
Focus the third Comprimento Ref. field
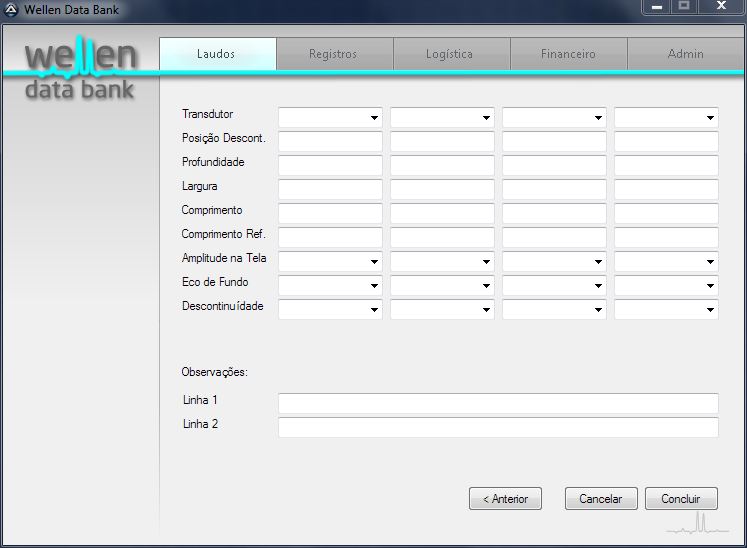[x=554, y=237]
